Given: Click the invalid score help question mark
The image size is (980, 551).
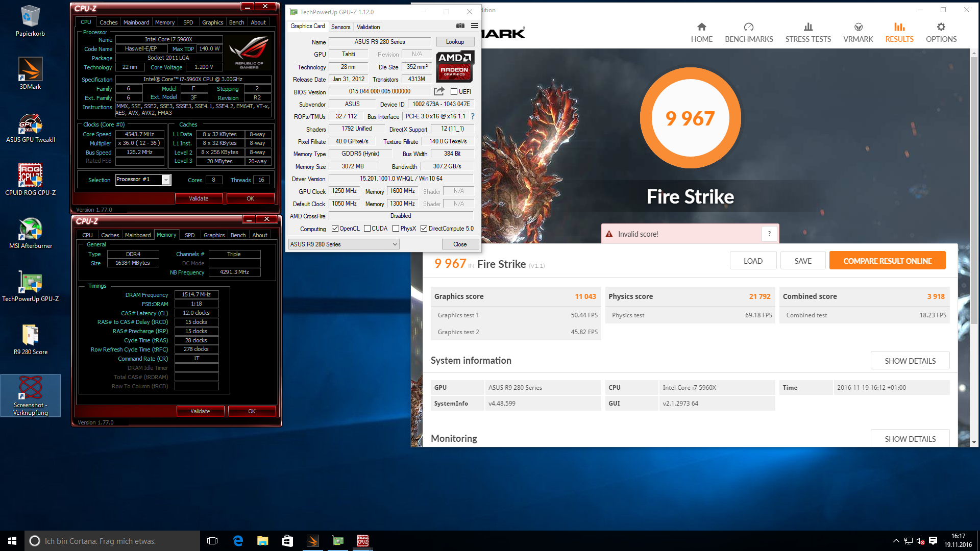Looking at the screenshot, I should (x=769, y=234).
